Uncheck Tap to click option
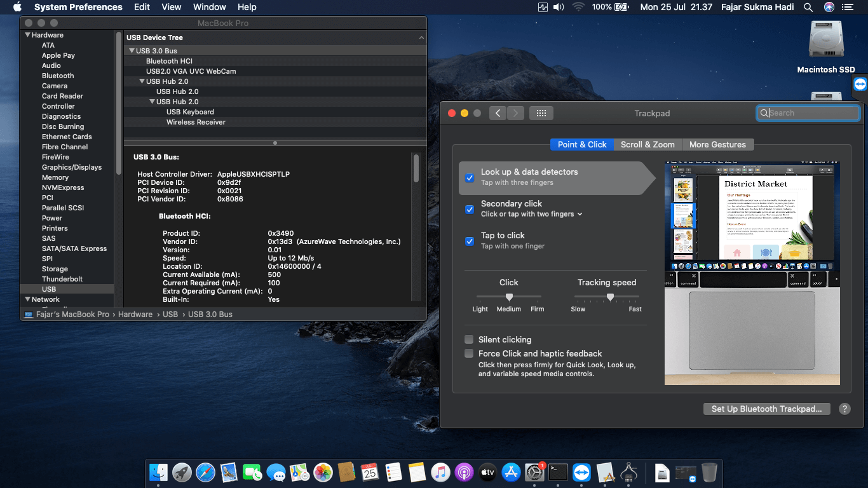Viewport: 868px width, 488px height. pos(470,241)
